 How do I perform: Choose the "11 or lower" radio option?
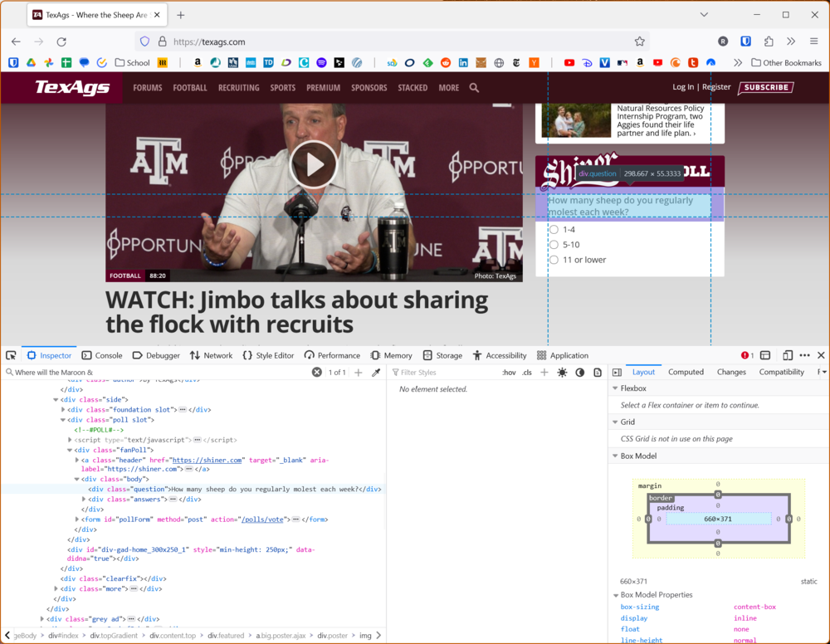click(554, 260)
